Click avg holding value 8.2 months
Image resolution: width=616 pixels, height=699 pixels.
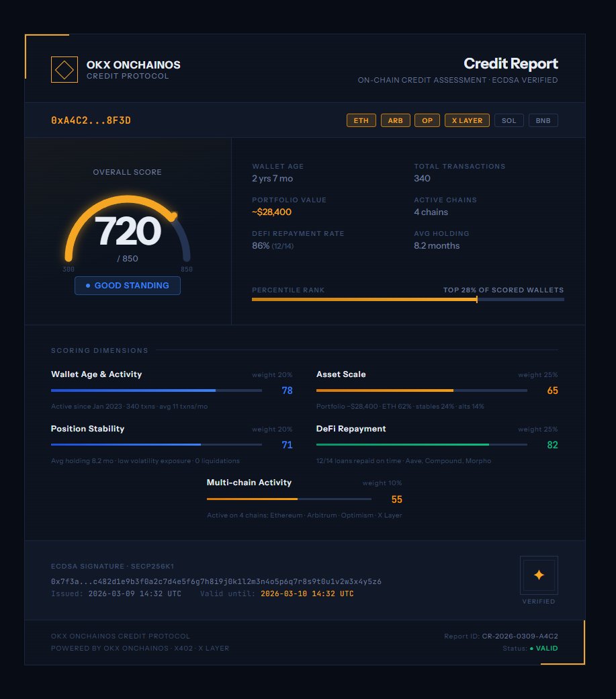[x=437, y=245]
